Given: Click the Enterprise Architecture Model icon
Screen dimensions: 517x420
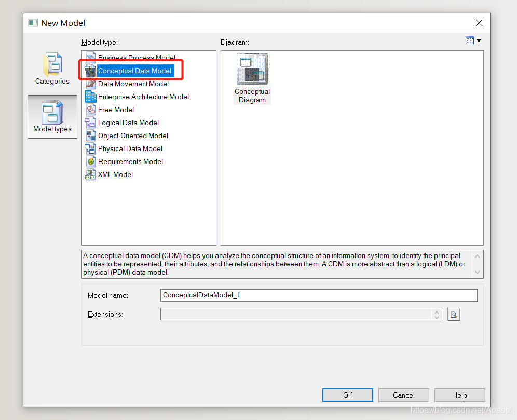Looking at the screenshot, I should pos(91,97).
